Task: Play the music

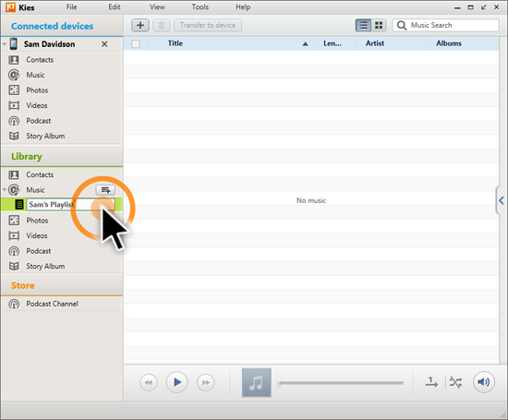Action: pos(177,382)
